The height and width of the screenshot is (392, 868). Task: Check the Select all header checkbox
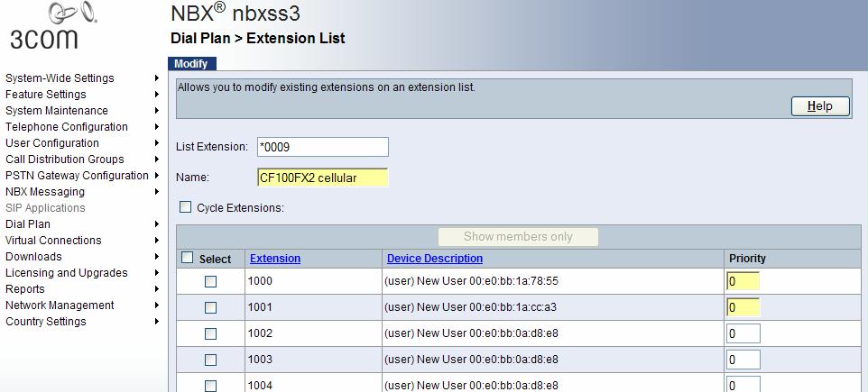tap(188, 259)
